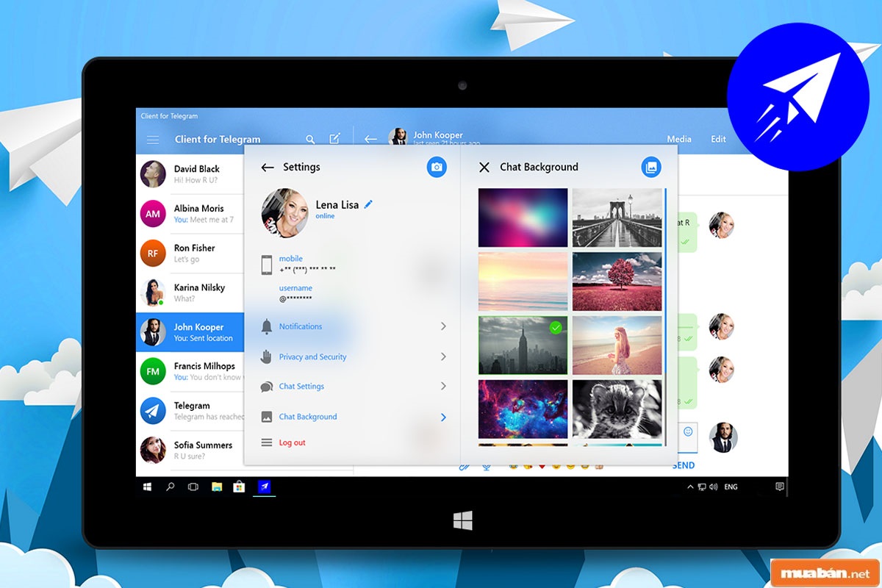Select the black-and-white kitten background
Viewport: 882px width, 588px height.
click(x=617, y=409)
